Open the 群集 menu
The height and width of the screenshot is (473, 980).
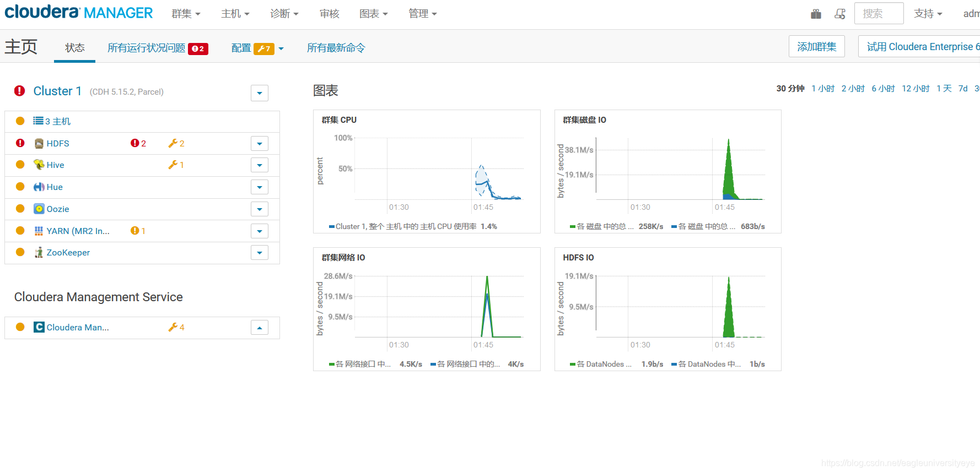(x=186, y=14)
